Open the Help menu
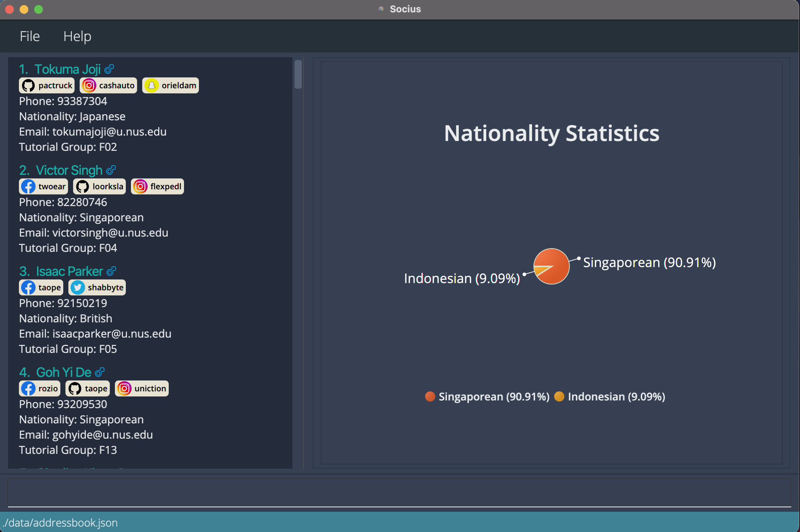Screen dimensions: 800x532 77,36
